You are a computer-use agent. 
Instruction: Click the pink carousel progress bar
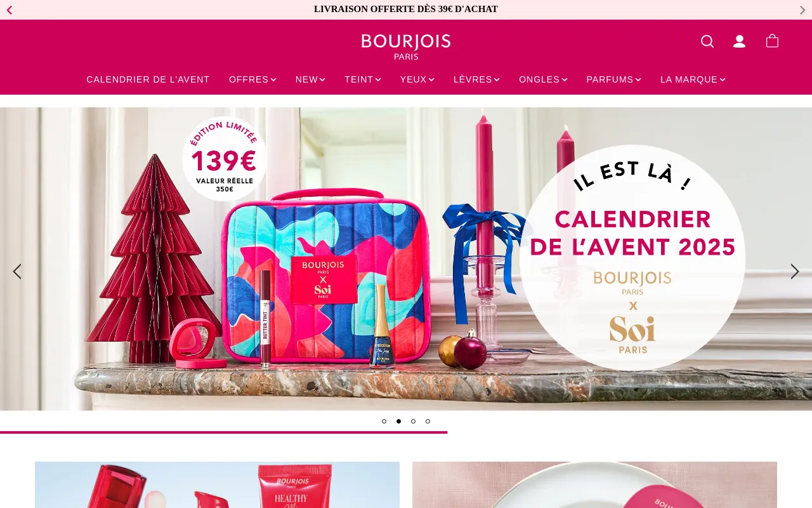[x=223, y=432]
